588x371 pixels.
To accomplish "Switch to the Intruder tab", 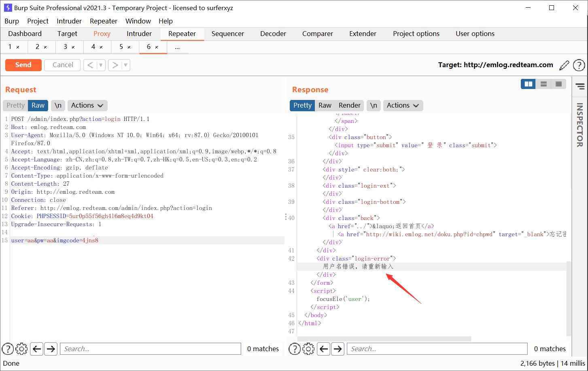I will (139, 34).
